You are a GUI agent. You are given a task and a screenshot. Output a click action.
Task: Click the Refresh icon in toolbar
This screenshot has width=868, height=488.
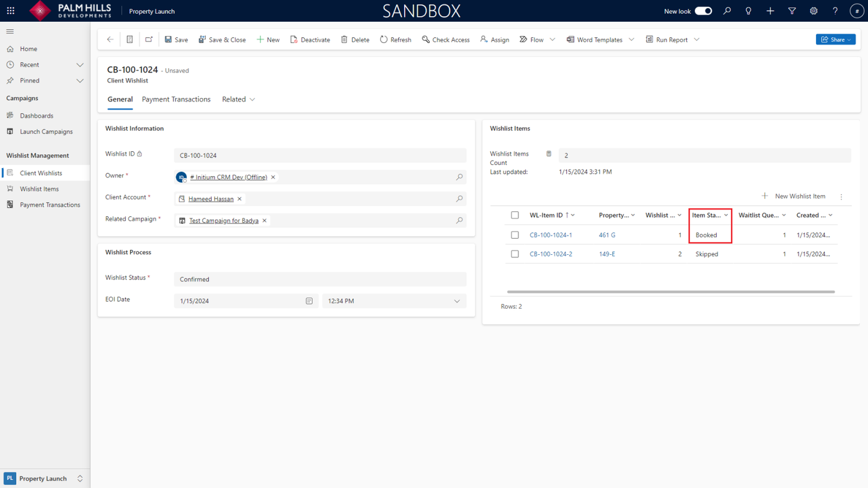click(384, 40)
